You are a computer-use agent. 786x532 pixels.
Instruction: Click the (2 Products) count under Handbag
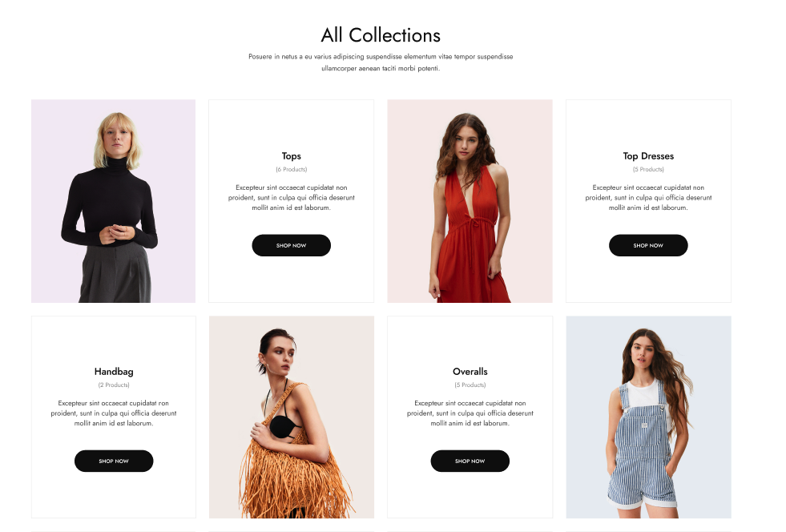pyautogui.click(x=114, y=385)
